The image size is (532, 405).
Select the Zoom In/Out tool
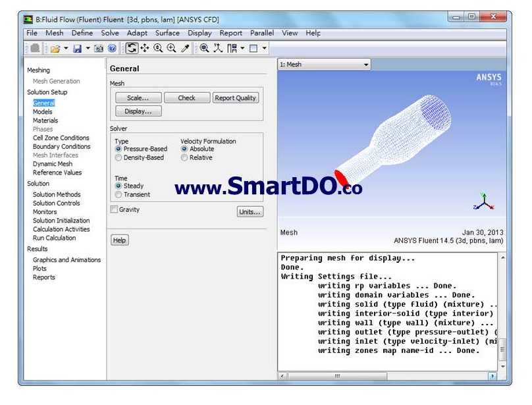point(158,48)
